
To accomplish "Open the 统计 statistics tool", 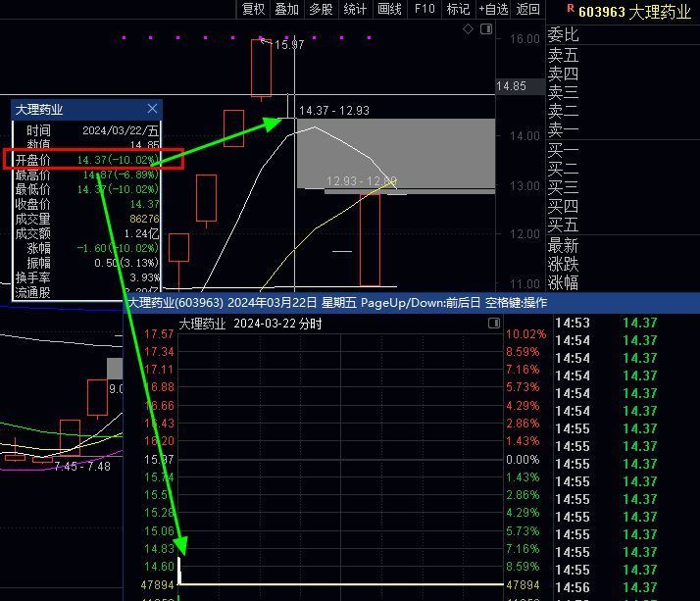I will pos(355,9).
